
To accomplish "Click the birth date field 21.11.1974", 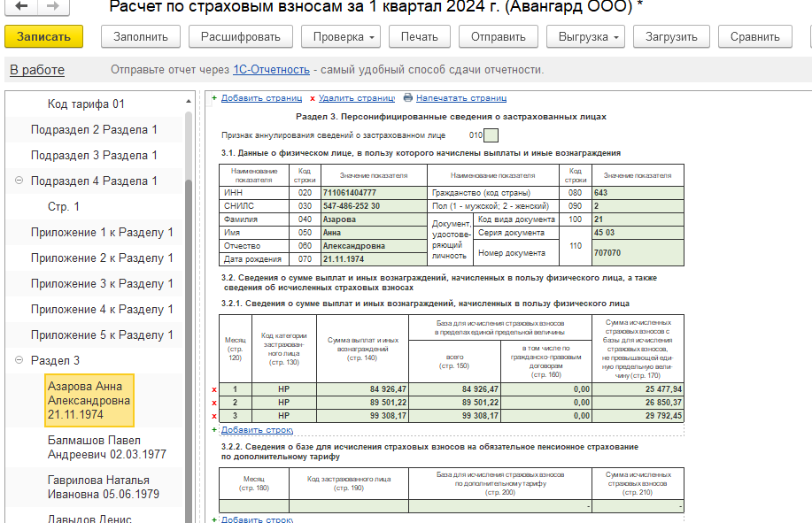I will tap(374, 259).
